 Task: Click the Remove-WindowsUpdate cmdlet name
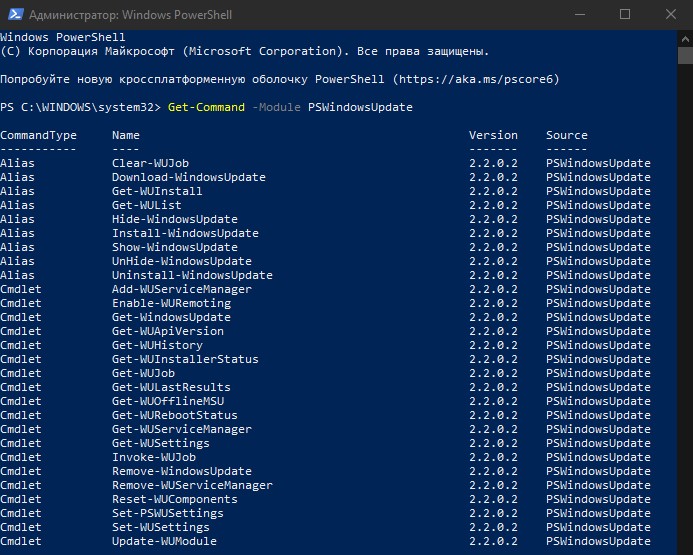tap(182, 471)
